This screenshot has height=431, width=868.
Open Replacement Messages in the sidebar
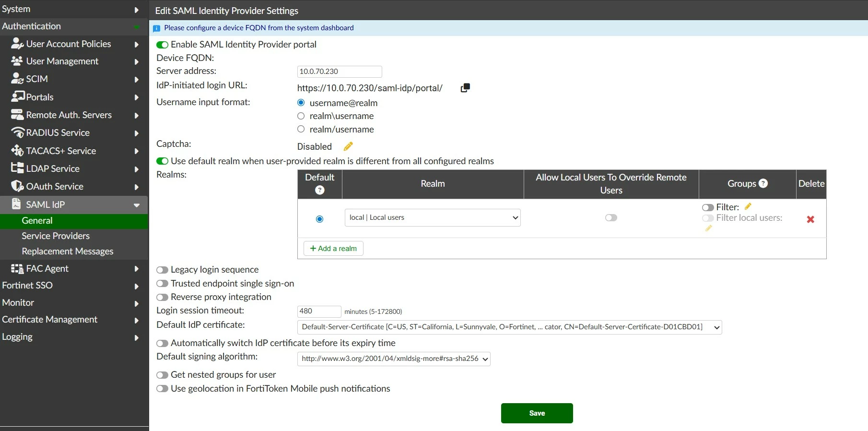[x=68, y=251]
